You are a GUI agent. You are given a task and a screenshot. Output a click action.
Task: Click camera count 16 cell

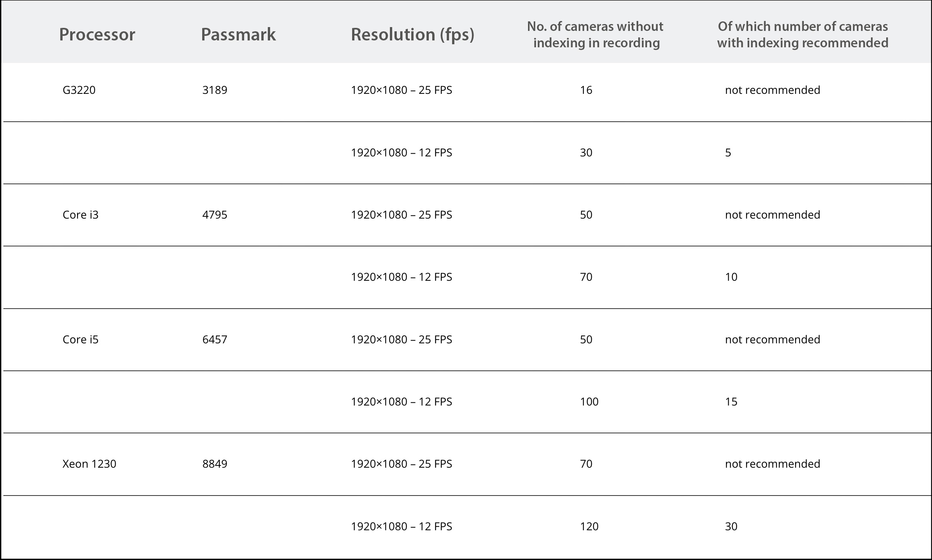(x=586, y=90)
